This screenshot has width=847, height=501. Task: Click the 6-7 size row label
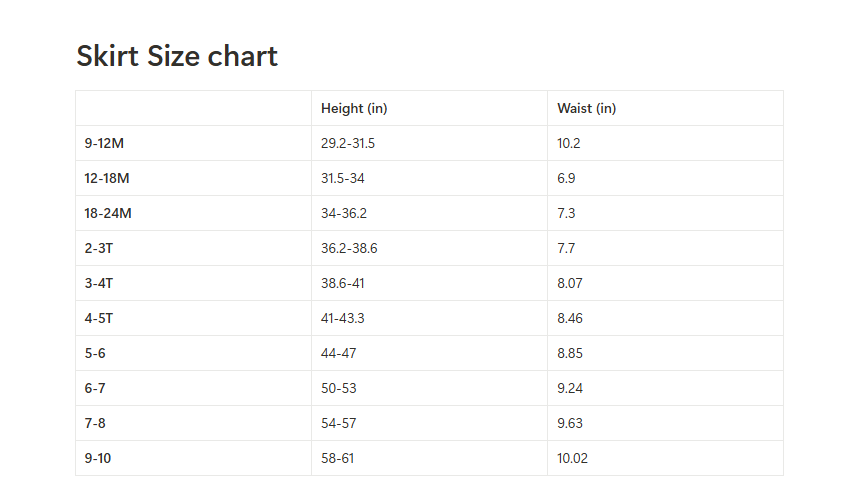point(95,388)
